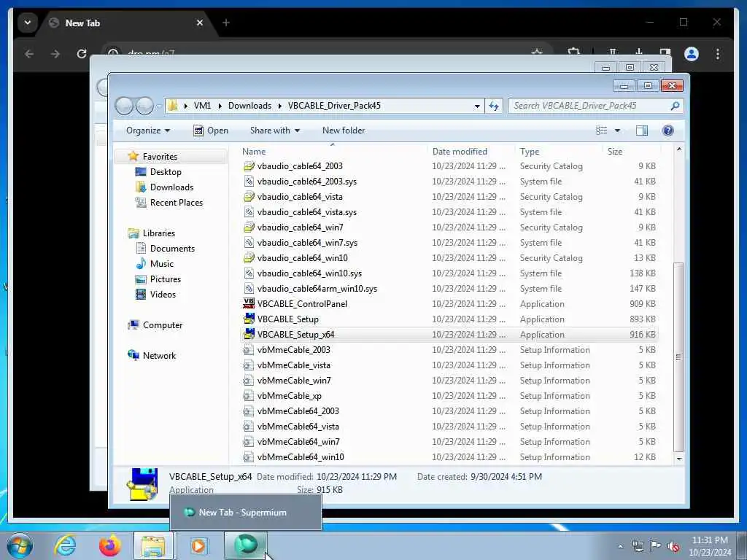Image resolution: width=747 pixels, height=560 pixels.
Task: Expand the view options dropdown arrow
Action: pyautogui.click(x=617, y=131)
